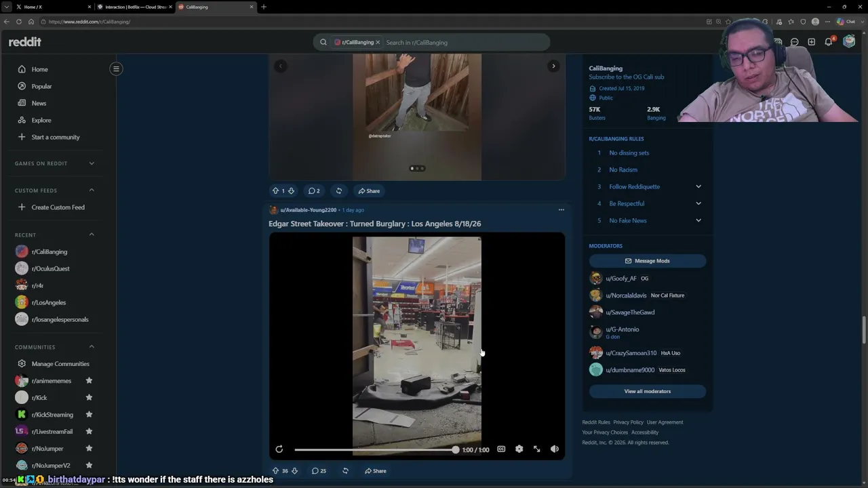This screenshot has width=868, height=488.
Task: Share the Edgar Street Takeover post
Action: pos(375,470)
